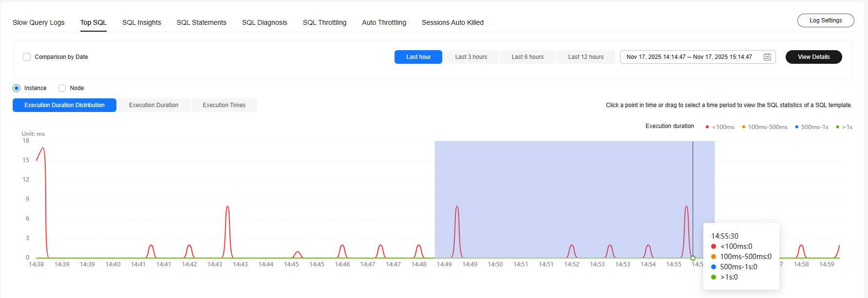Switch to the Slow Query Logs tab
Screen dimensions: 868x298
tap(38, 22)
